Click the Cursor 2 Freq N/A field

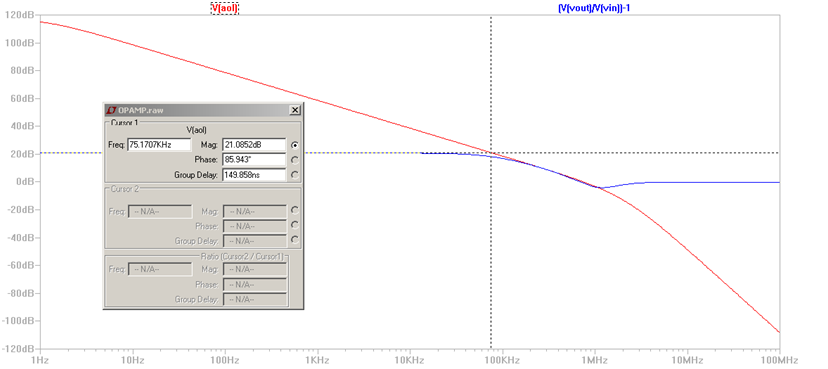tap(159, 211)
